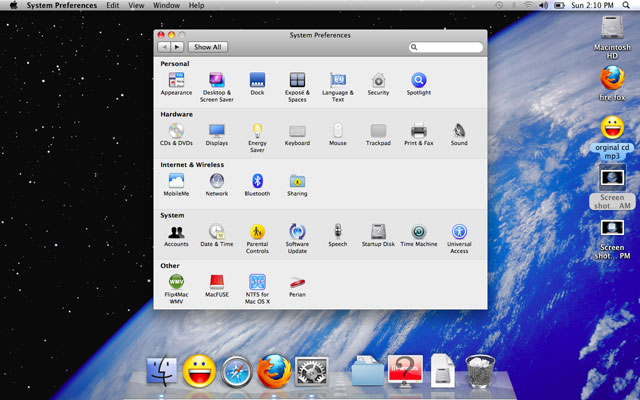Open the Apple menu
Viewport: 640px width, 400px height.
[x=13, y=5]
